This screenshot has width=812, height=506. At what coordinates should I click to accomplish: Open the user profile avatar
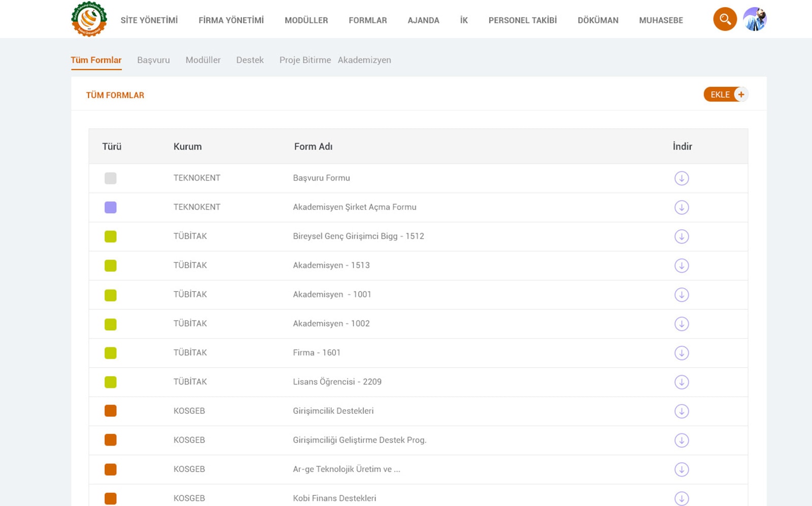(x=755, y=19)
